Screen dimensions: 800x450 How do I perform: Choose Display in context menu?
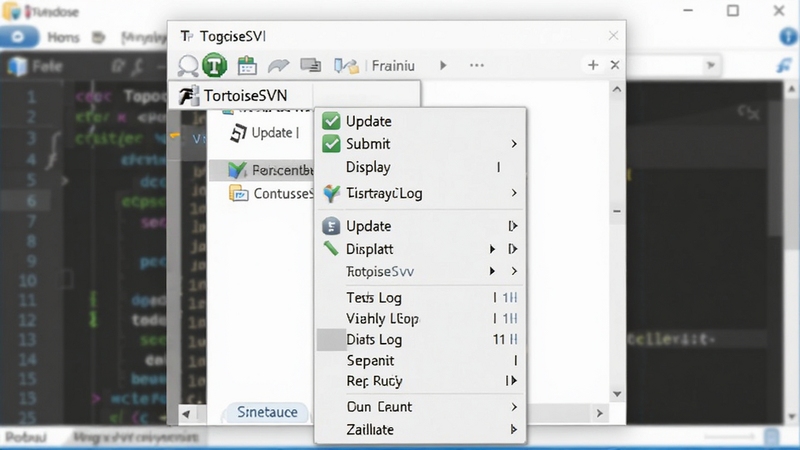click(420, 167)
